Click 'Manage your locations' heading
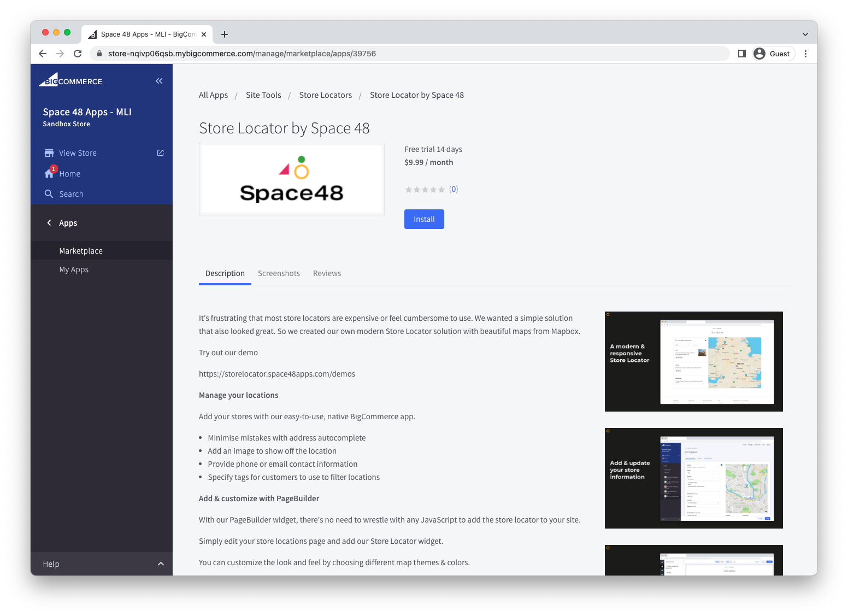The height and width of the screenshot is (616, 848). point(239,395)
